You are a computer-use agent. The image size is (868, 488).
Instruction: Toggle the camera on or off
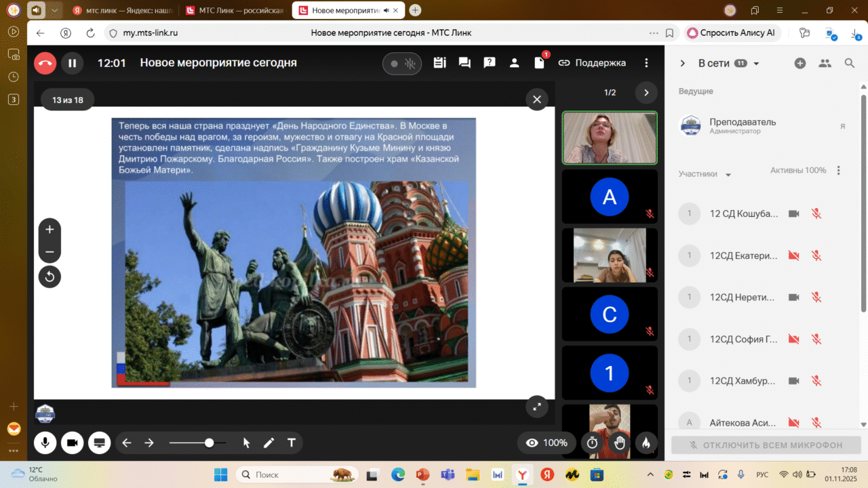click(x=72, y=443)
